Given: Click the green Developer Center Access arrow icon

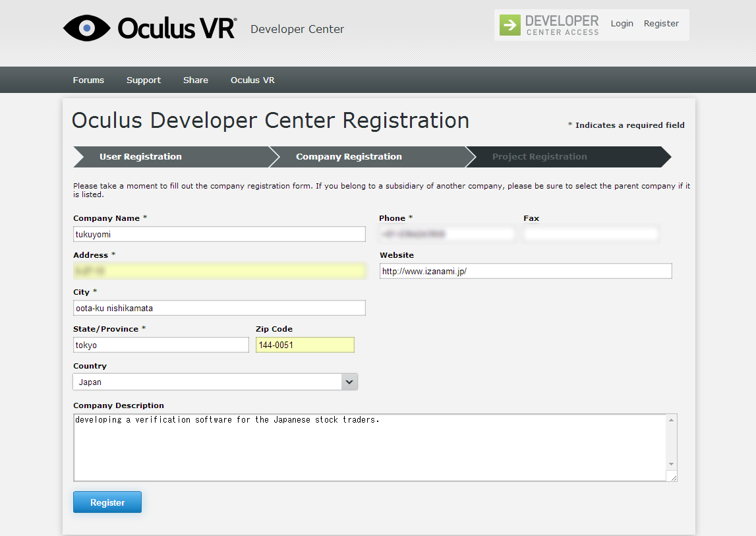Looking at the screenshot, I should (x=509, y=24).
